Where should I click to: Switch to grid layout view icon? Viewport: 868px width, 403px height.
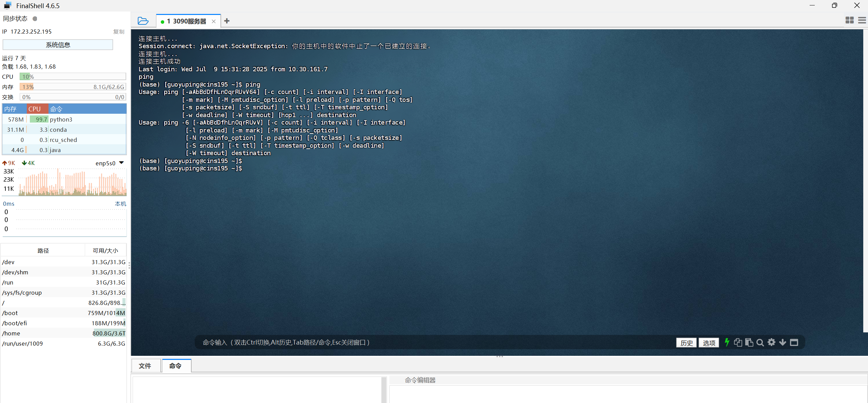[x=849, y=20]
